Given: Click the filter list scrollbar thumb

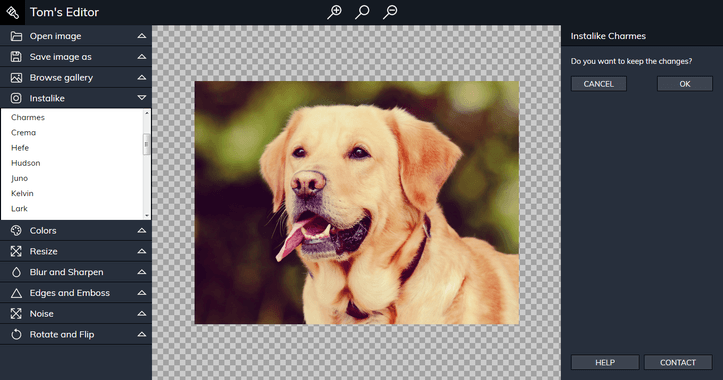Looking at the screenshot, I should (147, 144).
